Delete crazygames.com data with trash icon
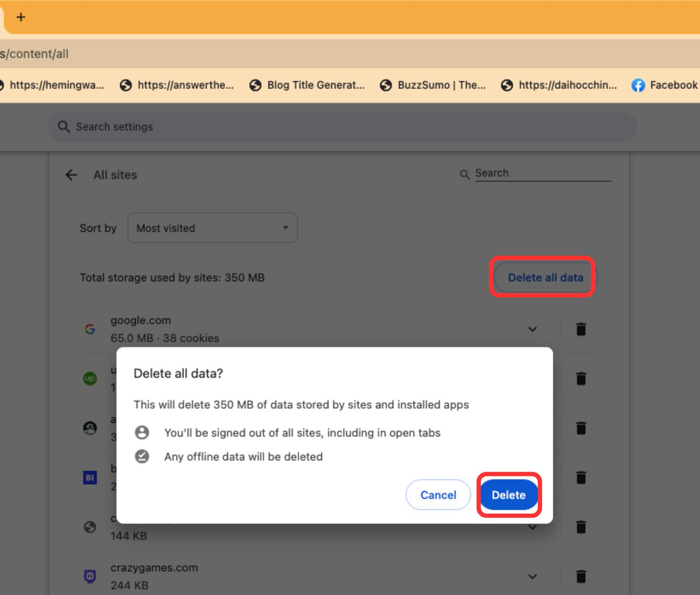The width and height of the screenshot is (700, 595). click(581, 577)
